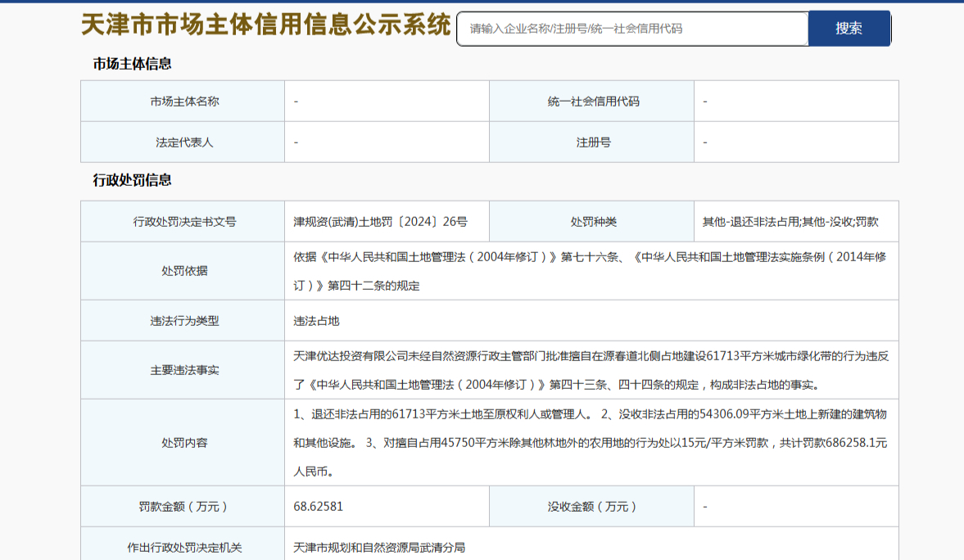
Task: Select the violation facts text mentioning 天津优达投资有限公司
Action: tap(591, 370)
